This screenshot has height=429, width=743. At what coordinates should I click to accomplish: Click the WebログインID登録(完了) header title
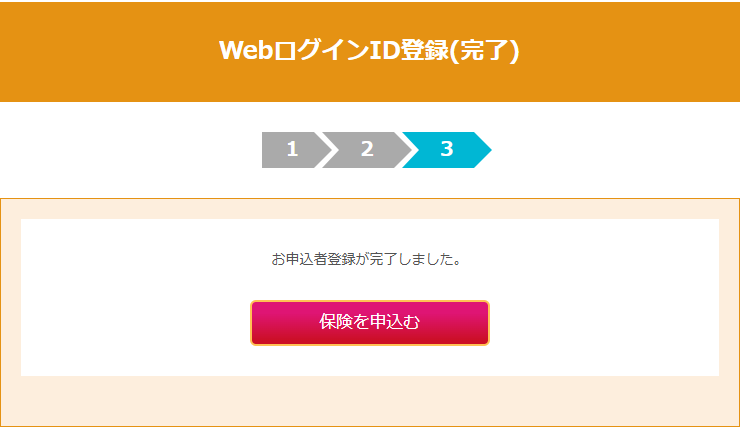tap(370, 50)
